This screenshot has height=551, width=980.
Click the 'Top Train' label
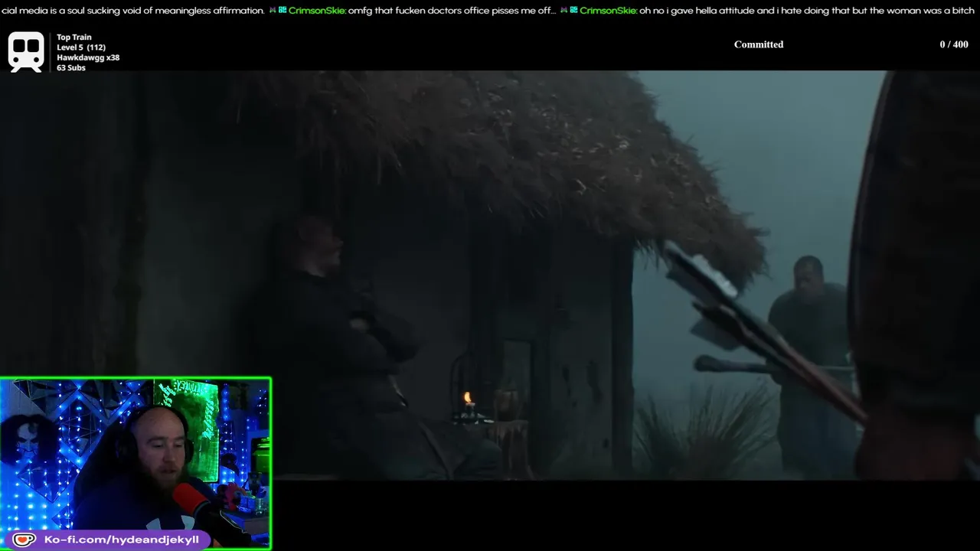(73, 37)
